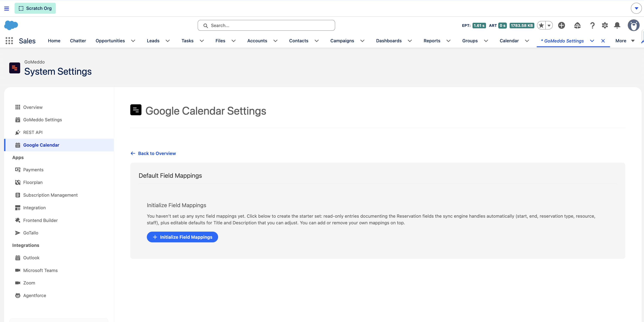Image resolution: width=644 pixels, height=322 pixels.
Task: Expand the Leads tab chevron
Action: tap(168, 41)
